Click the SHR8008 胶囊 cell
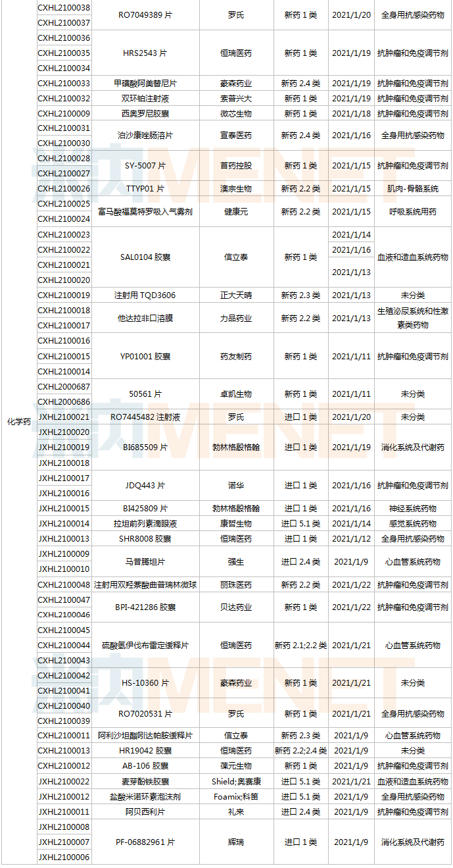This screenshot has height=868, width=453. pos(145,539)
